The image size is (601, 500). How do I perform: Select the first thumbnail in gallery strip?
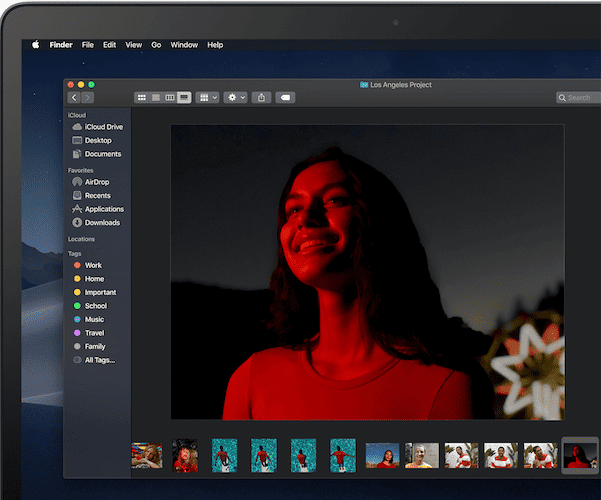point(147,456)
